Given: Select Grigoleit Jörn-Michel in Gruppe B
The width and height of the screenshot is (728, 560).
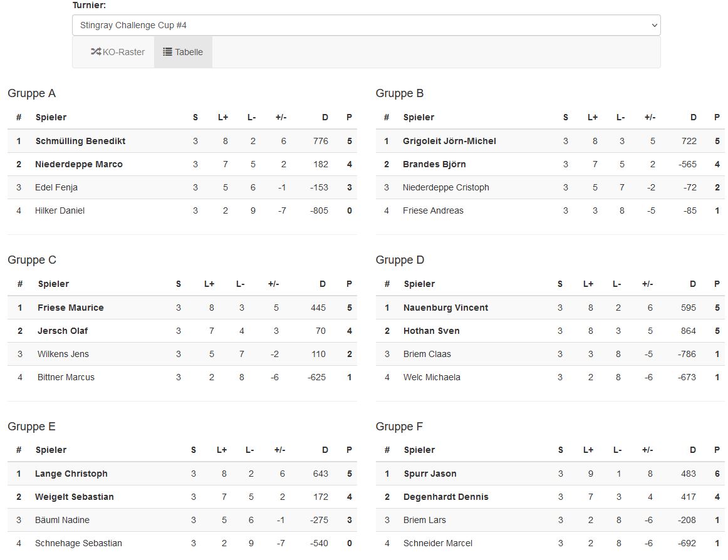Looking at the screenshot, I should 449,141.
